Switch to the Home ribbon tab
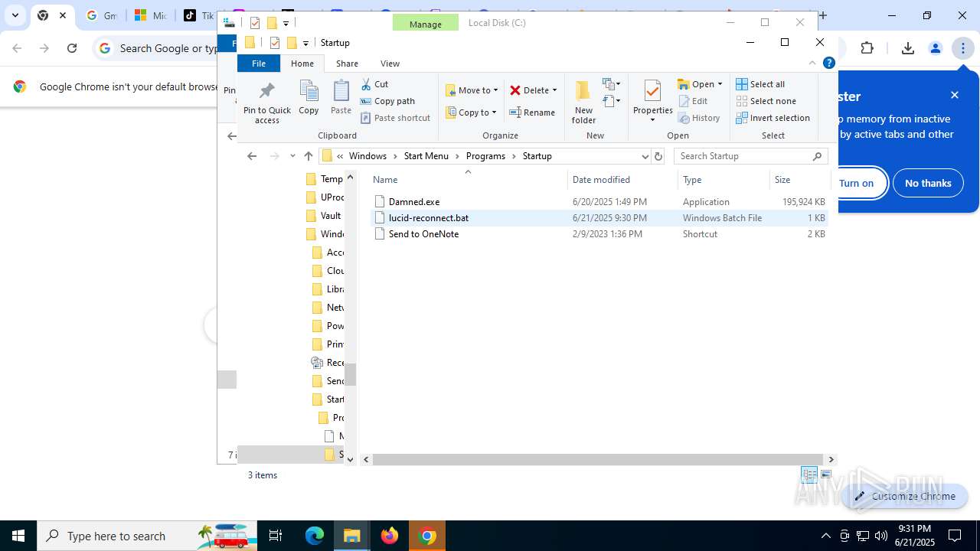 click(302, 64)
